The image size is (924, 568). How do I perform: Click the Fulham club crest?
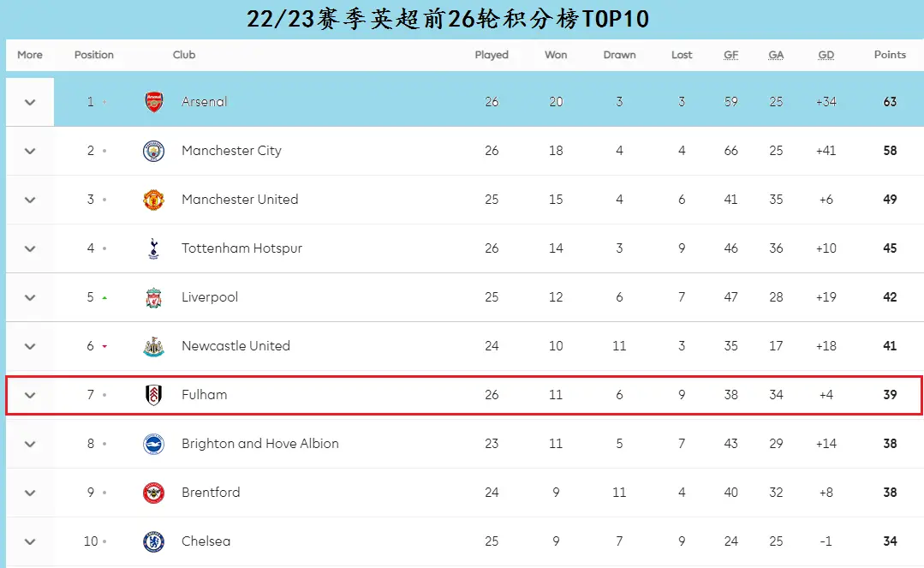pos(154,395)
